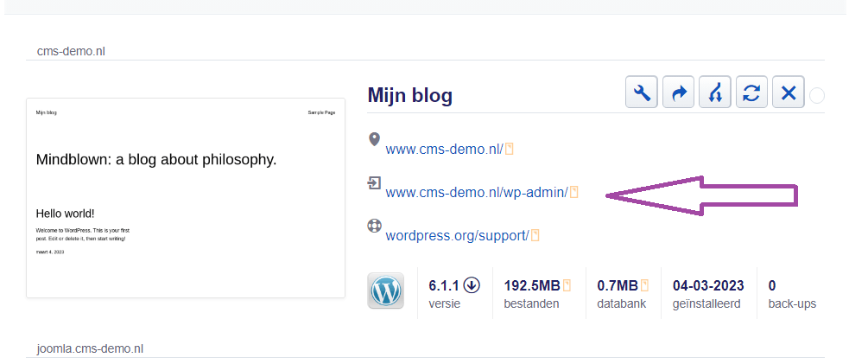
Task: Click the Hello world! post title in preview
Action: [66, 214]
